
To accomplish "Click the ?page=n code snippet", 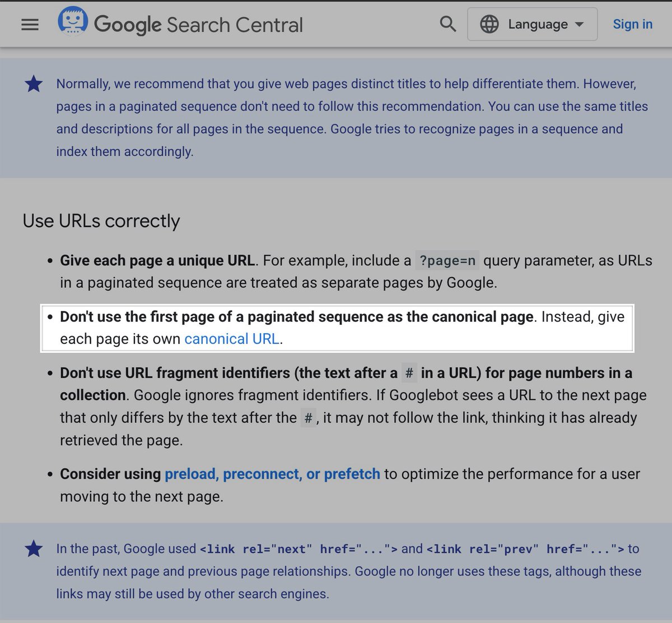I will coord(447,261).
